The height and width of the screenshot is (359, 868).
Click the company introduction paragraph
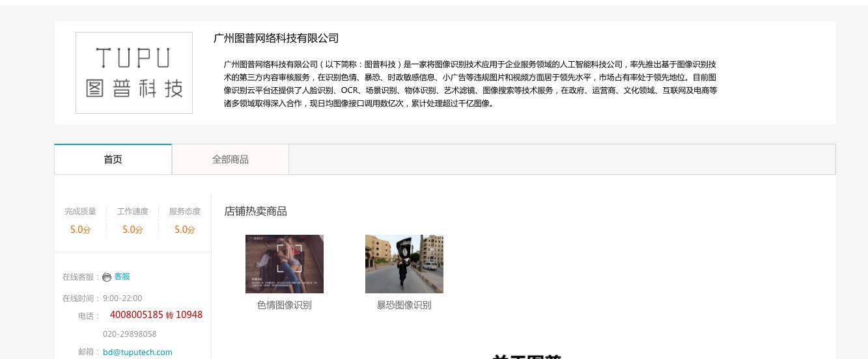tap(470, 84)
